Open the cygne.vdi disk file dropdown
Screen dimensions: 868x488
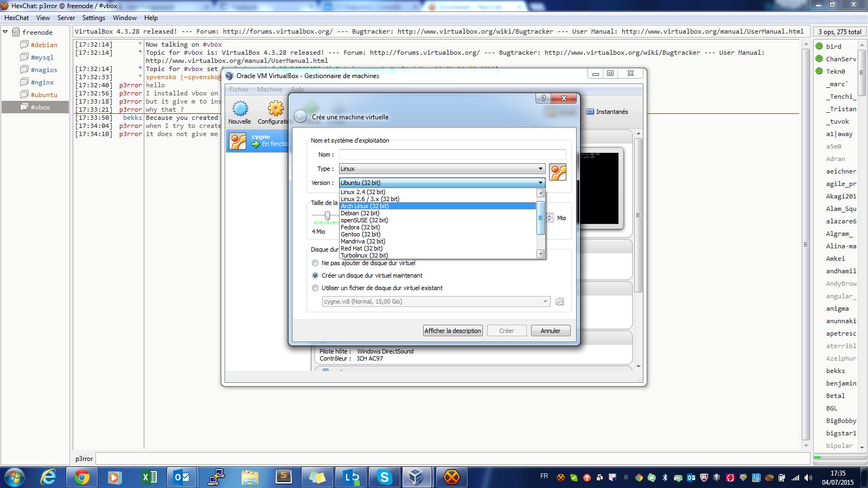(436, 301)
